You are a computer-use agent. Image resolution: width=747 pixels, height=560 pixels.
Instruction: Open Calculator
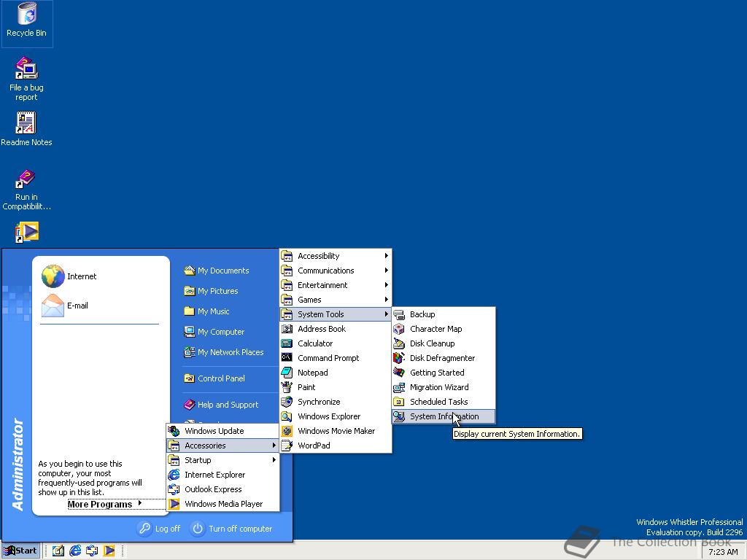click(x=336, y=344)
